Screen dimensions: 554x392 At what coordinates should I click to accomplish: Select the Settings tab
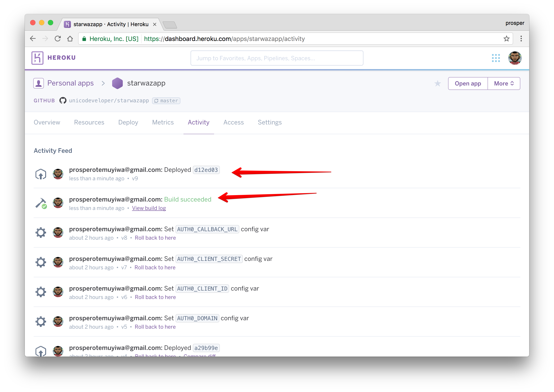[269, 122]
